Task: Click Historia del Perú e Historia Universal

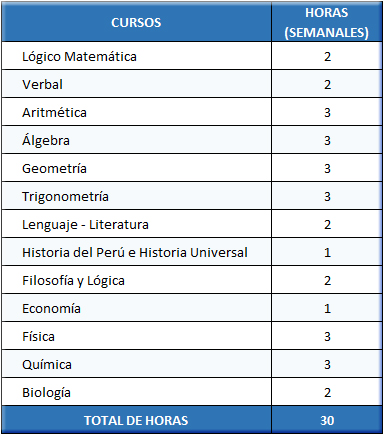Action: click(136, 252)
